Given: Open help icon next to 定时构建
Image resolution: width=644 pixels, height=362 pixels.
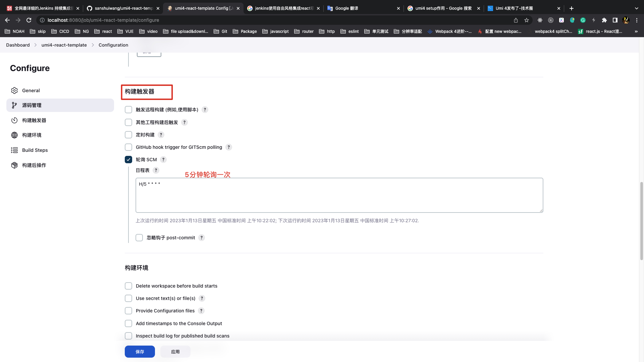Looking at the screenshot, I should 161,135.
